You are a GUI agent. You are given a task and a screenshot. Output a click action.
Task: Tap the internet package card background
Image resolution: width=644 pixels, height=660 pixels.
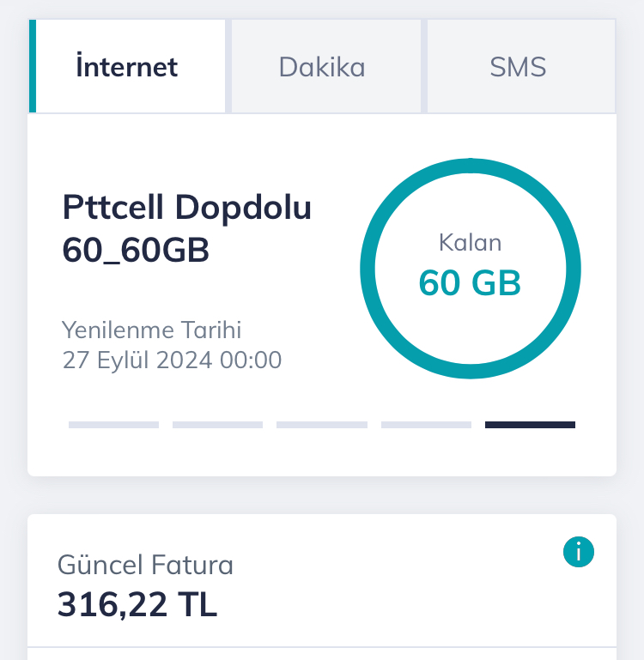click(322, 294)
